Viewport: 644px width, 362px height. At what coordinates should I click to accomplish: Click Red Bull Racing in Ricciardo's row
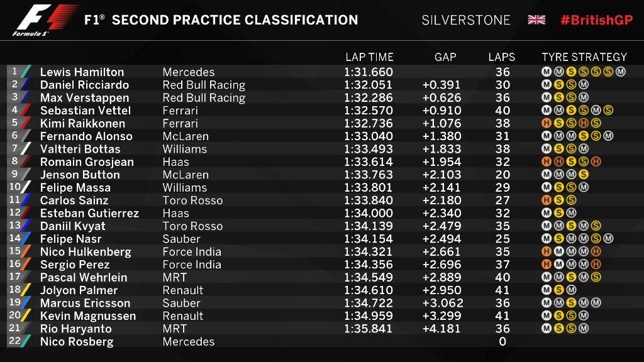[x=204, y=85]
